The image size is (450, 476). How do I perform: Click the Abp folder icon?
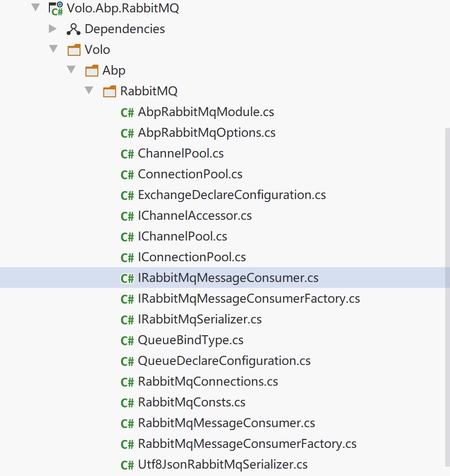coord(92,71)
